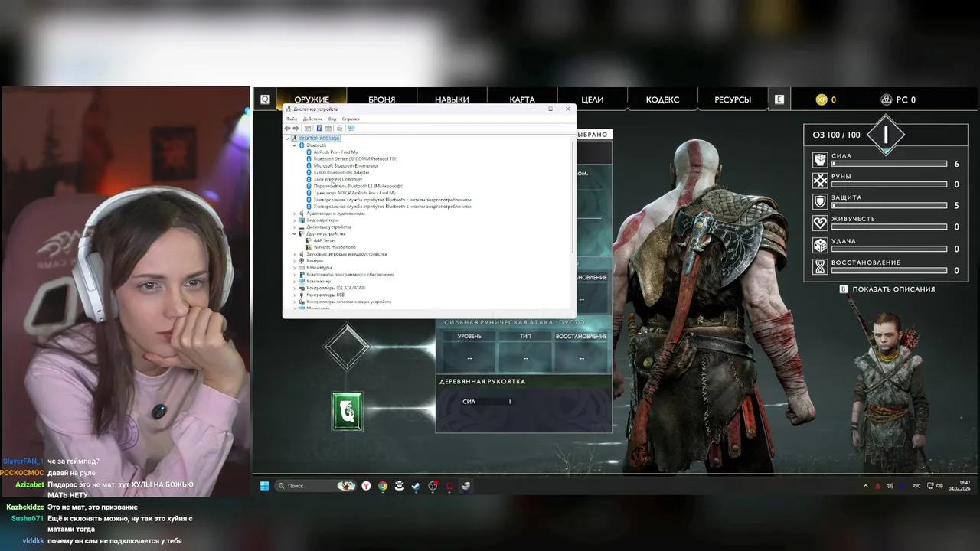
Task: Collapse the Другие устройства category
Action: pyautogui.click(x=294, y=233)
